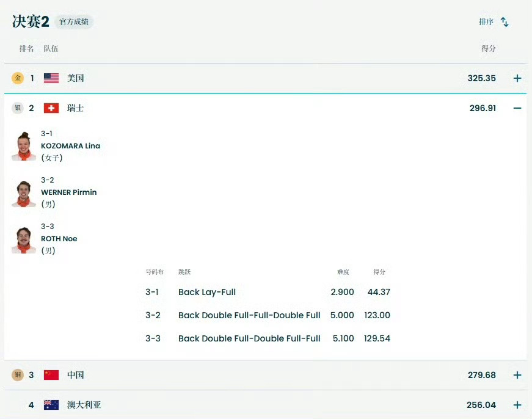The width and height of the screenshot is (532, 419).
Task: Expand the 中国 team results row
Action: (517, 375)
